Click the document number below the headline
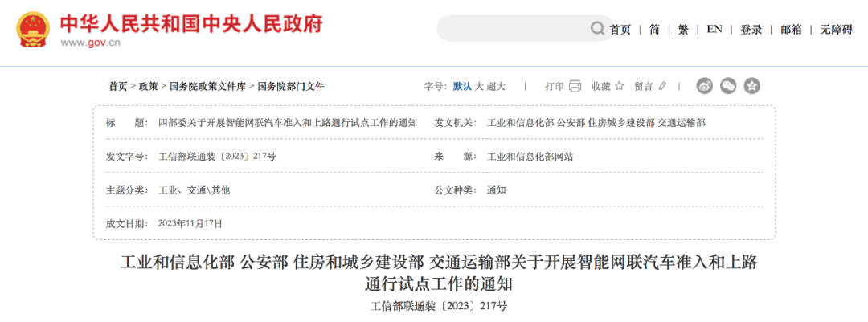Image resolution: width=868 pixels, height=322 pixels. [439, 306]
